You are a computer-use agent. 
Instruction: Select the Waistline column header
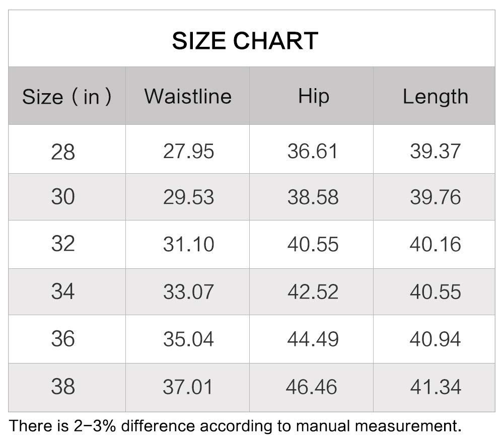tap(188, 96)
